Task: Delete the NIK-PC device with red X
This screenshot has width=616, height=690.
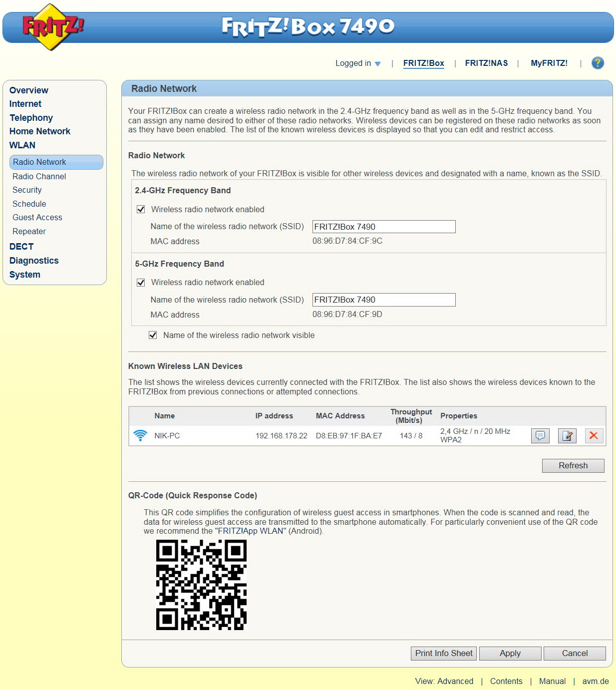Action: click(594, 436)
